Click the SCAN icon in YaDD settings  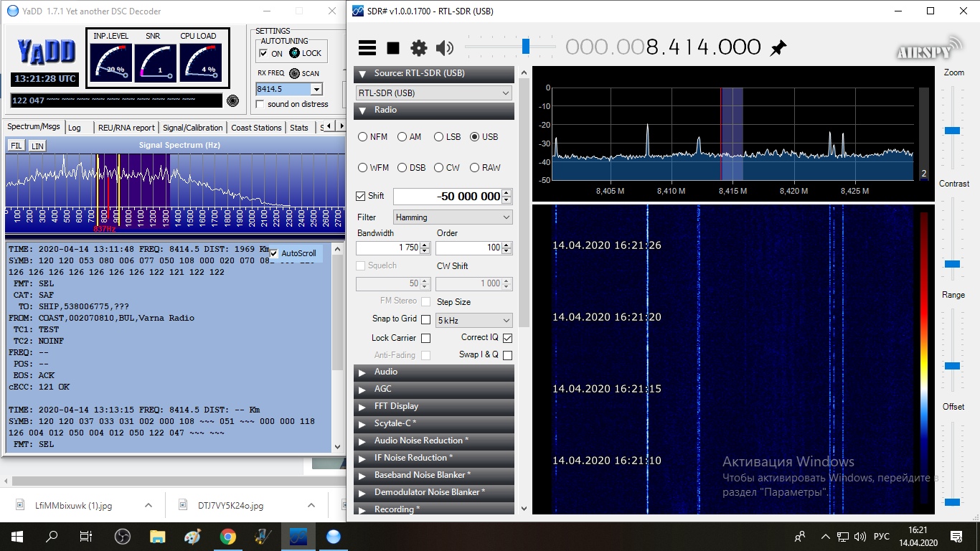pyautogui.click(x=295, y=73)
